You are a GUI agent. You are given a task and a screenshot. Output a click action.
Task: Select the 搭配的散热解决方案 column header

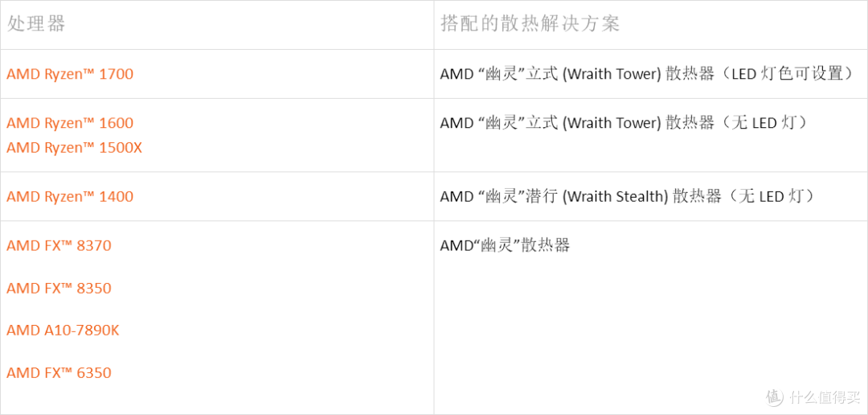pos(530,24)
